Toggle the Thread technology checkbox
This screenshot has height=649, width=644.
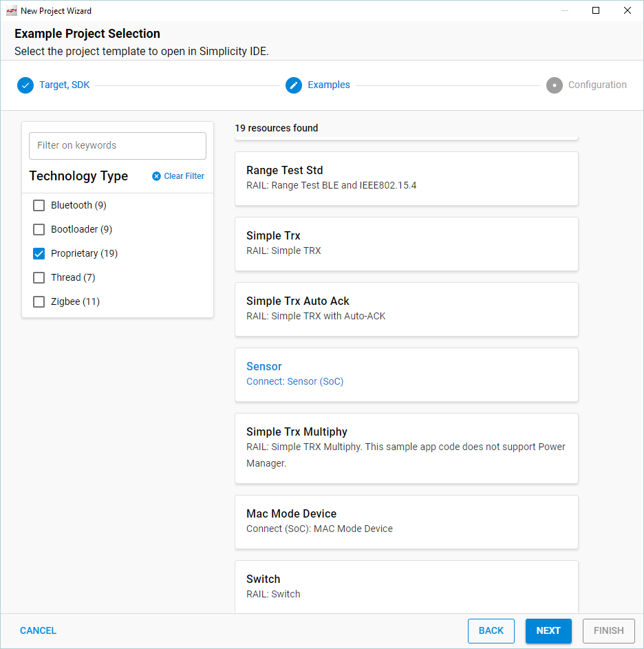(39, 277)
